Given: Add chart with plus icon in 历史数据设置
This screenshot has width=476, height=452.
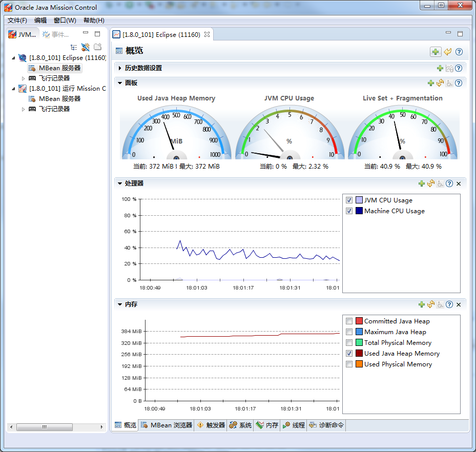Looking at the screenshot, I should tap(440, 68).
